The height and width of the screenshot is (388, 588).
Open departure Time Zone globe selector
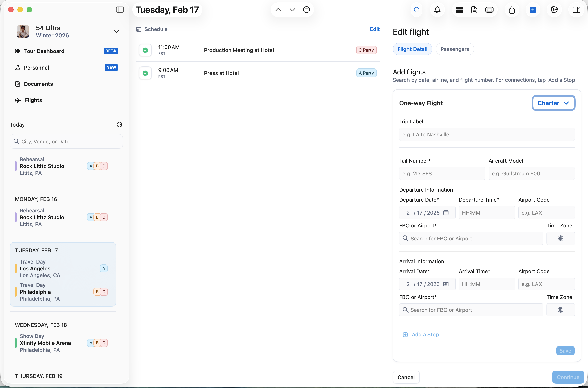[560, 238]
